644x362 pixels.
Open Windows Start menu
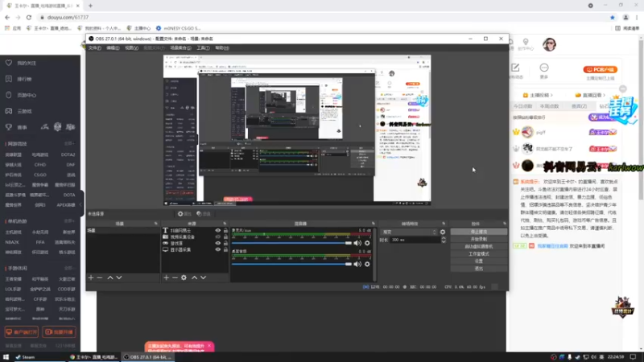6,357
